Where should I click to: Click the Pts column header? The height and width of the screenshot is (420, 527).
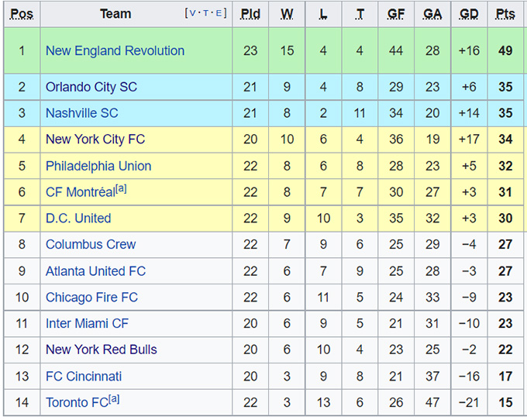click(505, 14)
